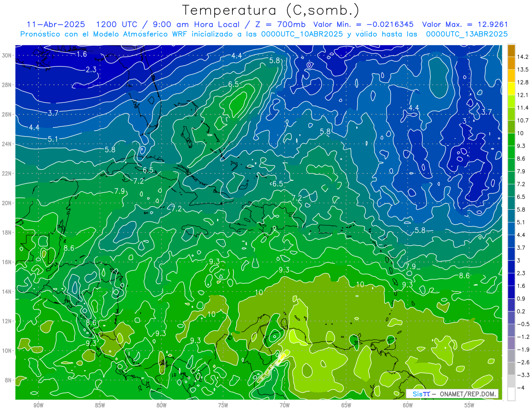Click the white colorbar segment below -4
This screenshot has width=532, height=411.
coord(512,394)
